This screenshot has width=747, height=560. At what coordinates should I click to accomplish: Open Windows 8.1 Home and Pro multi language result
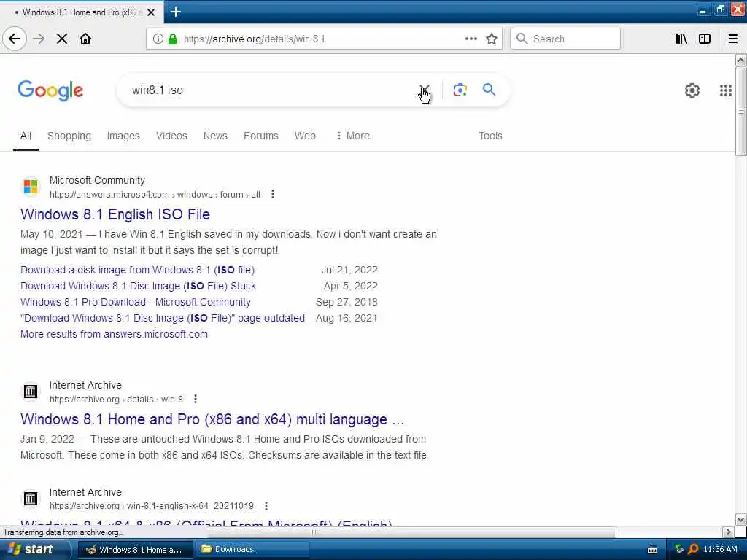point(212,419)
